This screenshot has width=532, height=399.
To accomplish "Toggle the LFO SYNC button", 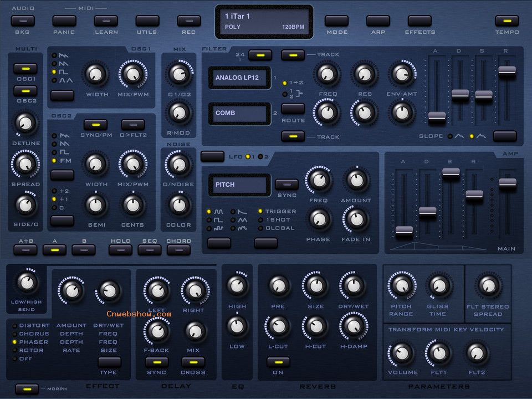I will pyautogui.click(x=287, y=184).
